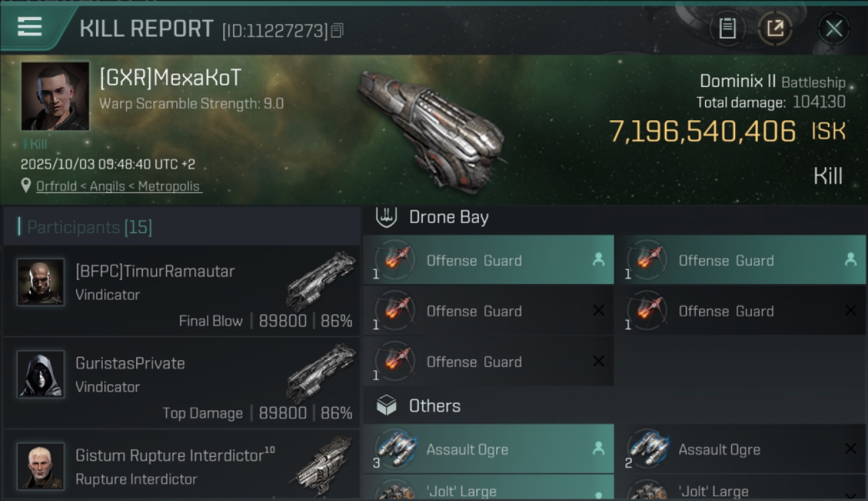
Task: Copy the kill report ID
Action: [337, 30]
